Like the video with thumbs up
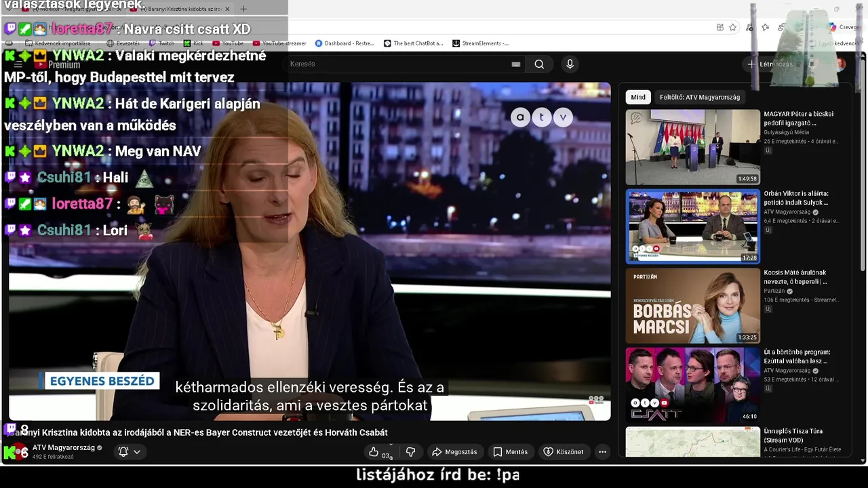Viewport: 868px width, 488px height. pyautogui.click(x=380, y=452)
